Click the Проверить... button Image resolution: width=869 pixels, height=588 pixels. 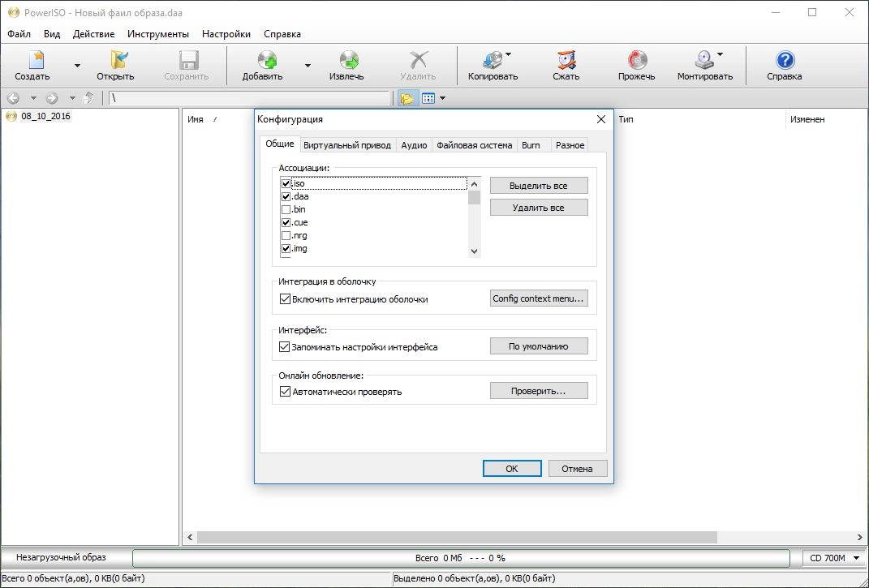click(x=539, y=391)
